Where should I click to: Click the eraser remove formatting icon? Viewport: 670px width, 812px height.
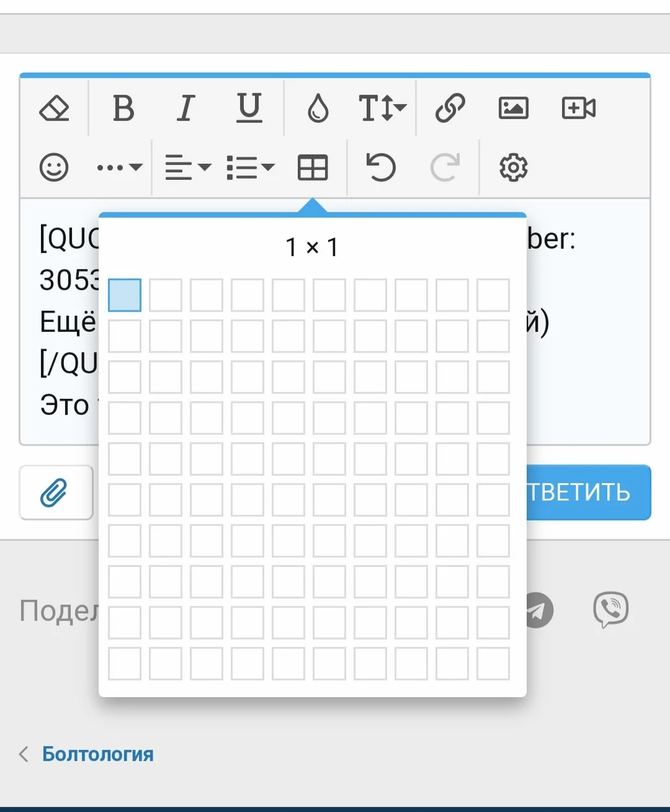[x=55, y=109]
